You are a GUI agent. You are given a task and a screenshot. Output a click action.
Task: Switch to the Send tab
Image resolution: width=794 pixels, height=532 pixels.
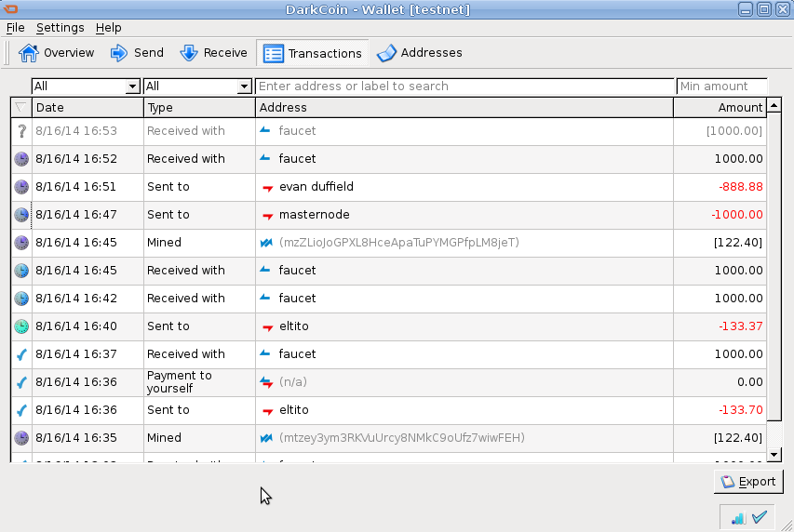[137, 53]
